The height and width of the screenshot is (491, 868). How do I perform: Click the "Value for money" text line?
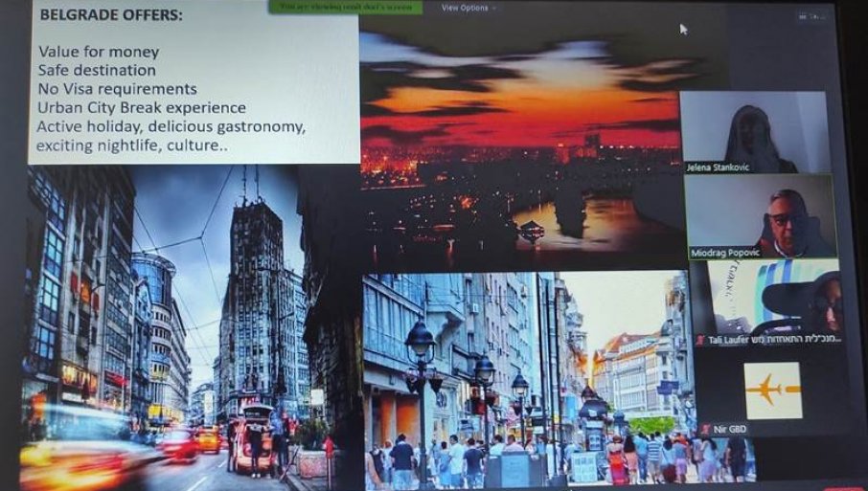click(99, 52)
